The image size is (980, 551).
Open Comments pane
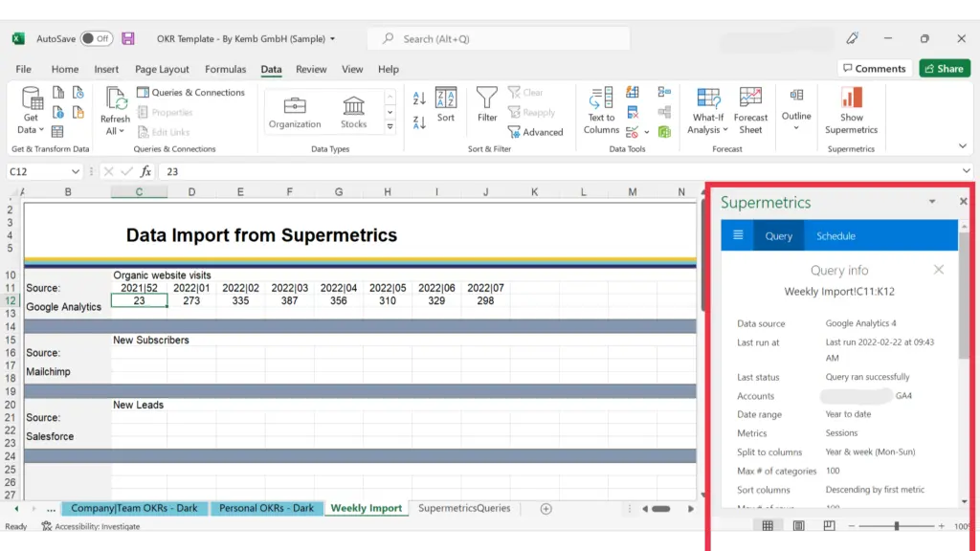pyautogui.click(x=875, y=69)
